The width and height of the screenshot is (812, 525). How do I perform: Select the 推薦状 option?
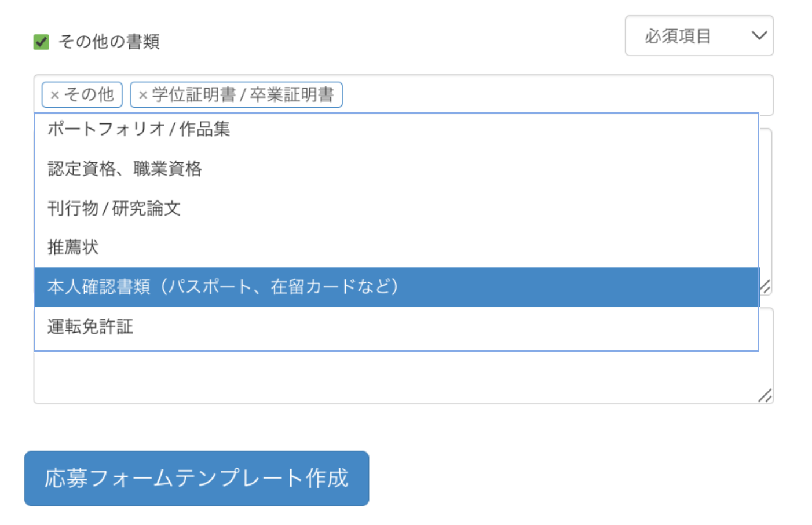tap(73, 247)
